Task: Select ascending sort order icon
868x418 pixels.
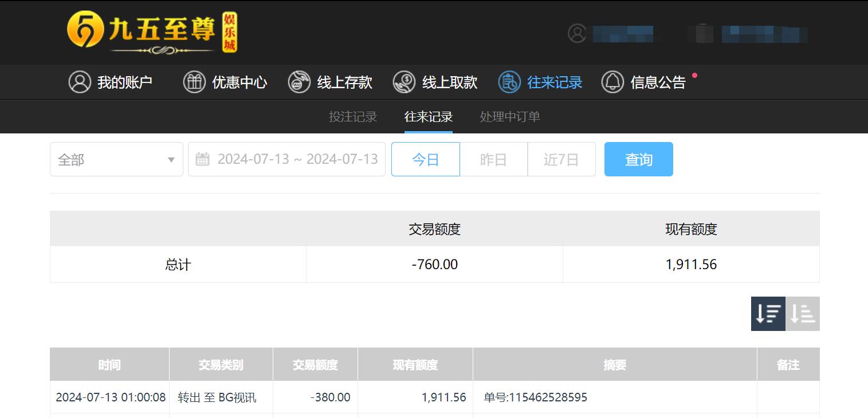Action: point(802,313)
